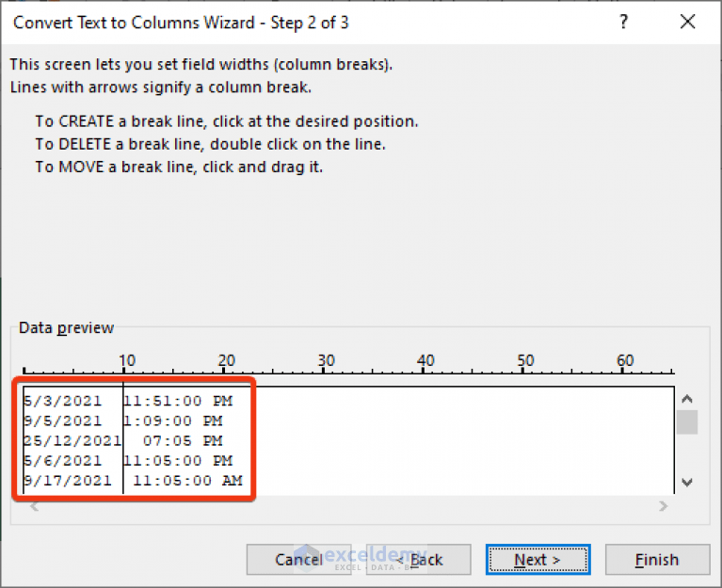
Task: Click the 'To DELETE a break line' instruction
Action: [x=211, y=144]
